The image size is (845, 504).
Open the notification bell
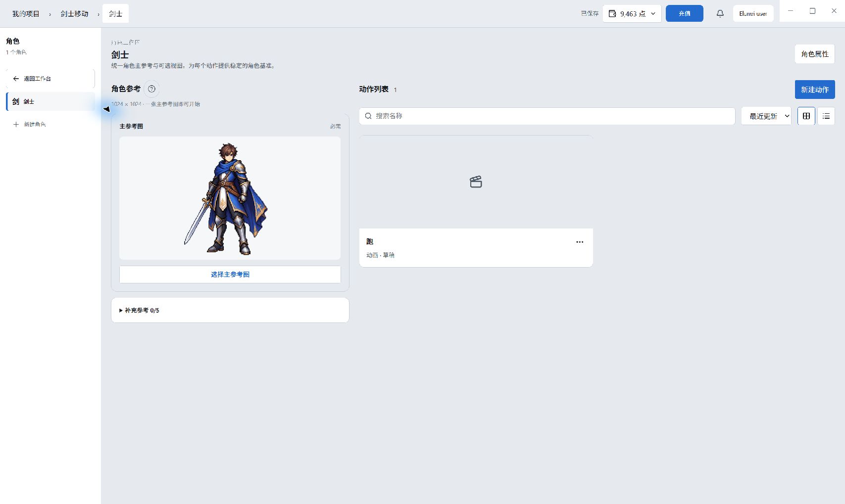pos(720,13)
